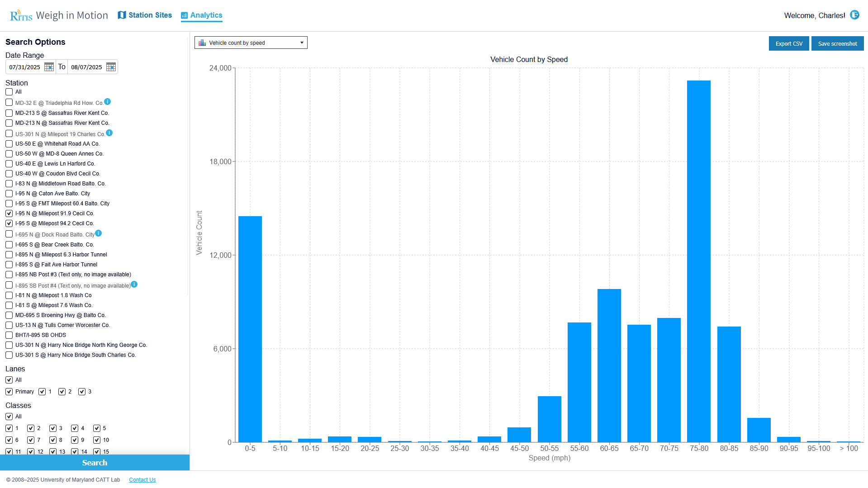The image size is (868, 488).
Task: Click info icon beside I-695 N Dock Road
Action: [99, 233]
